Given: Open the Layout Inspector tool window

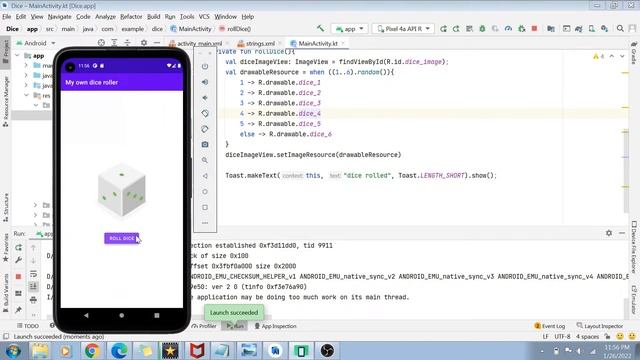Looking at the screenshot, I should coord(600,326).
